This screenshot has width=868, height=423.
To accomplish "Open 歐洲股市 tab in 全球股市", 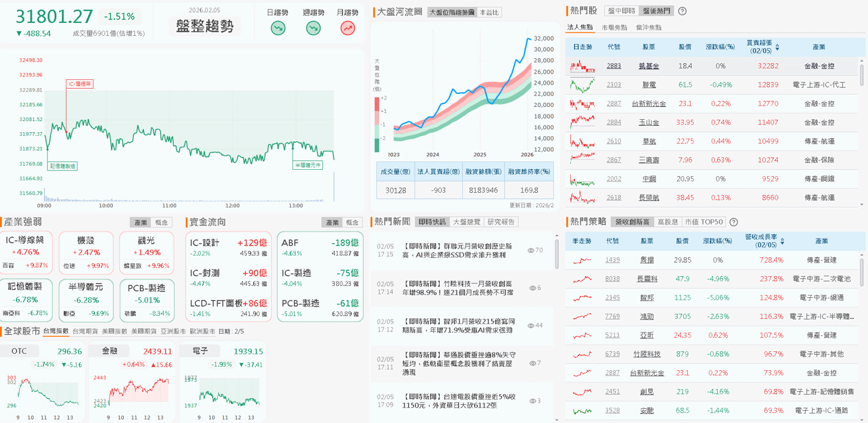I will [x=203, y=331].
